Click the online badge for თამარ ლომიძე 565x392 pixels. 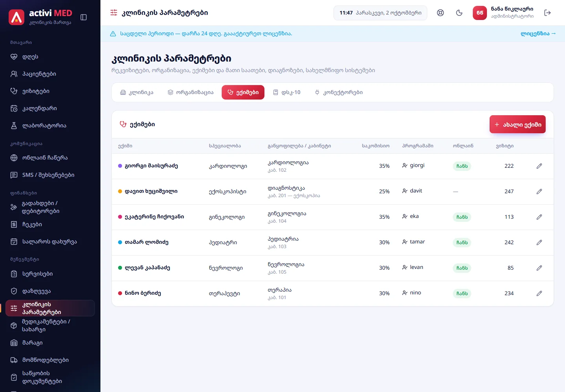pyautogui.click(x=462, y=243)
